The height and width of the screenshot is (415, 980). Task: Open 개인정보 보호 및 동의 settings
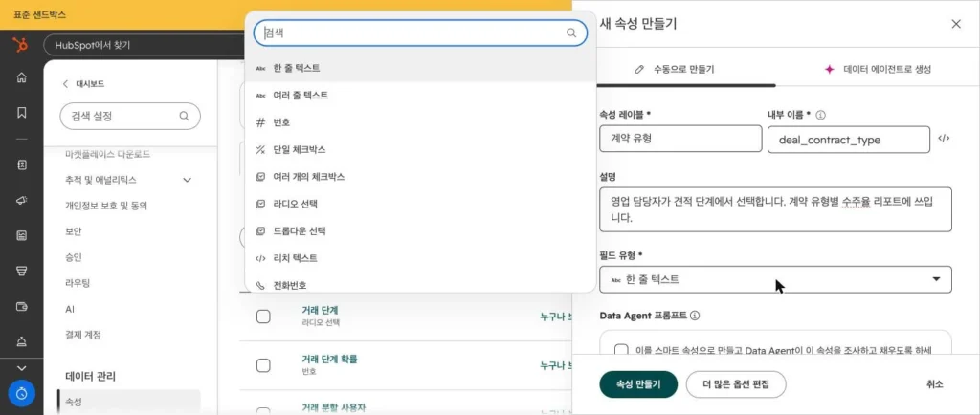point(106,206)
